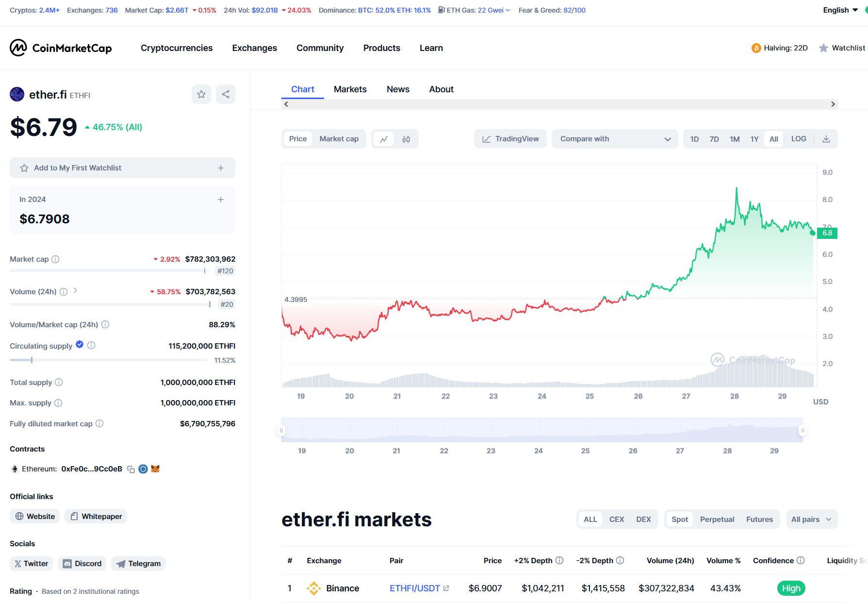868x603 pixels.
Task: Open the TradingView chart button
Action: 510,139
